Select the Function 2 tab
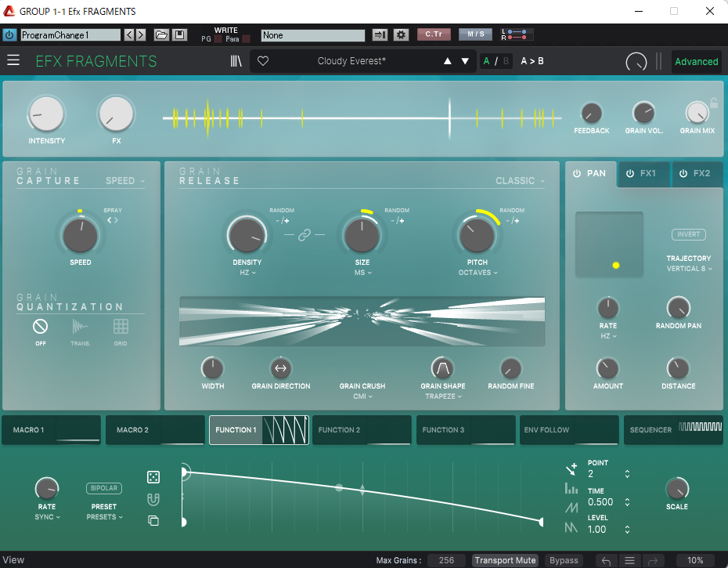 pyautogui.click(x=362, y=430)
